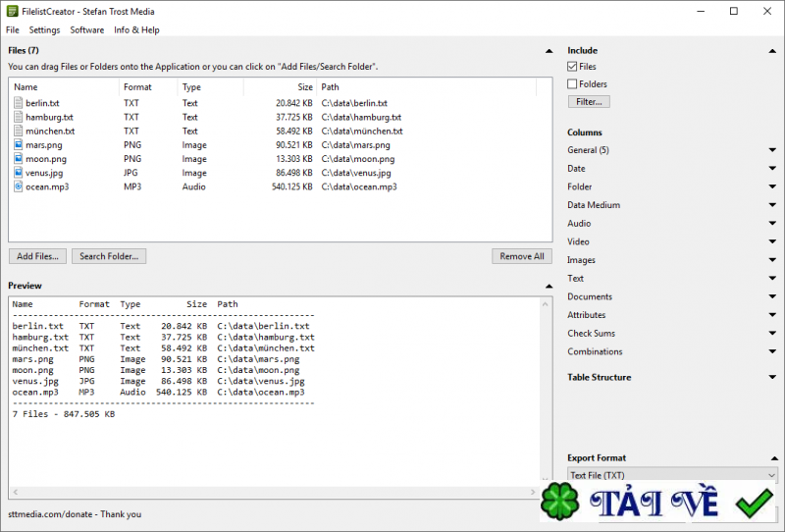Open the Software menu
785x532 pixels.
coord(87,30)
